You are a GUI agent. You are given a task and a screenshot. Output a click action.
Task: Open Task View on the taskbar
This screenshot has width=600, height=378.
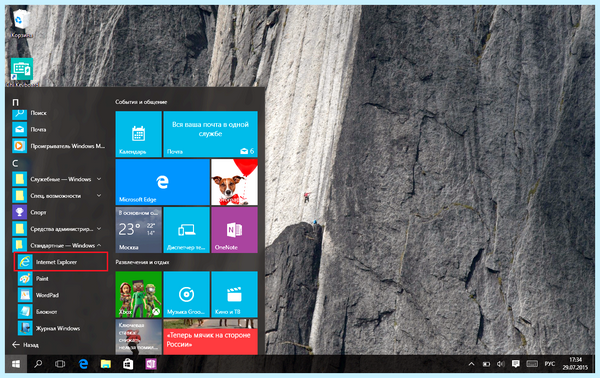point(60,364)
